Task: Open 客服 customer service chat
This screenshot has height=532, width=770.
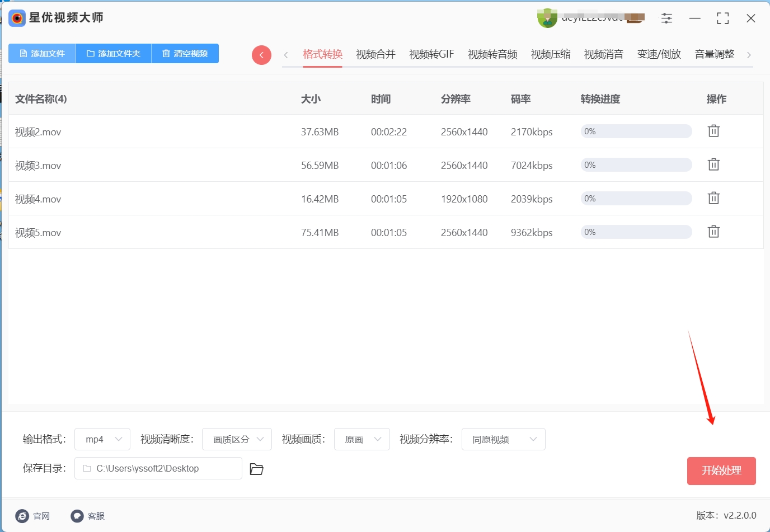Action: click(x=88, y=516)
